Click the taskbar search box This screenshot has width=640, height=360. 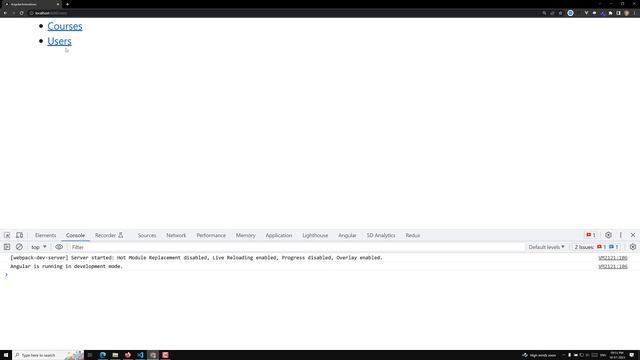click(48, 355)
